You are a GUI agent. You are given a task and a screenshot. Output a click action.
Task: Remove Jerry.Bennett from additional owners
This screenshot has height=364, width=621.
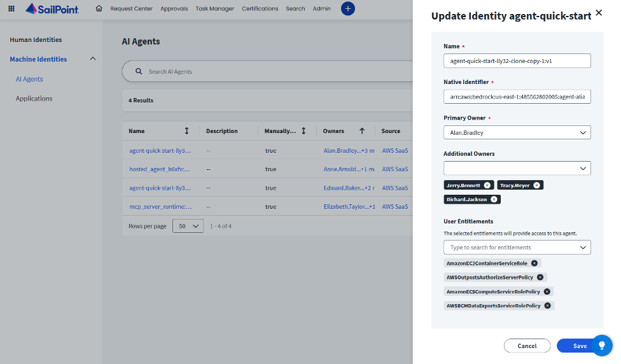pos(487,185)
